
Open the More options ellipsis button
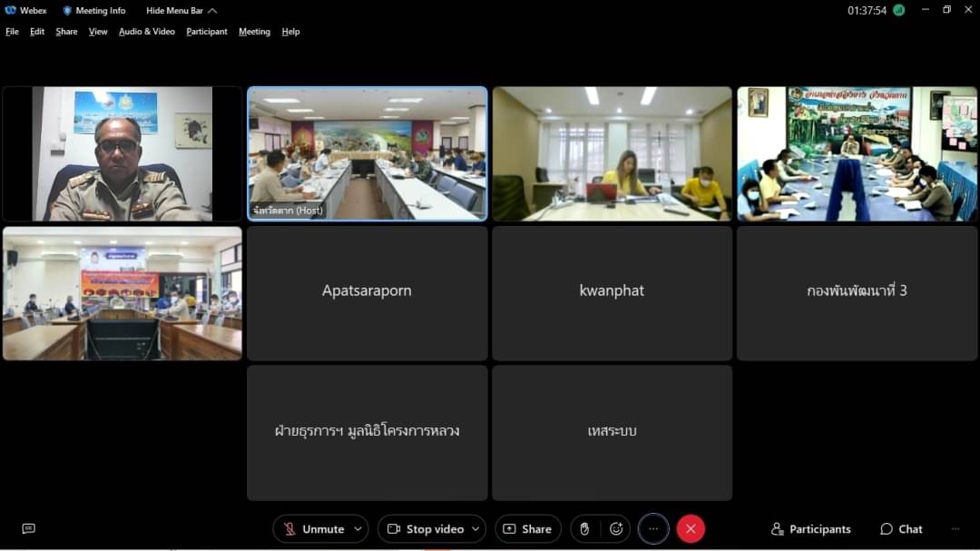point(653,529)
